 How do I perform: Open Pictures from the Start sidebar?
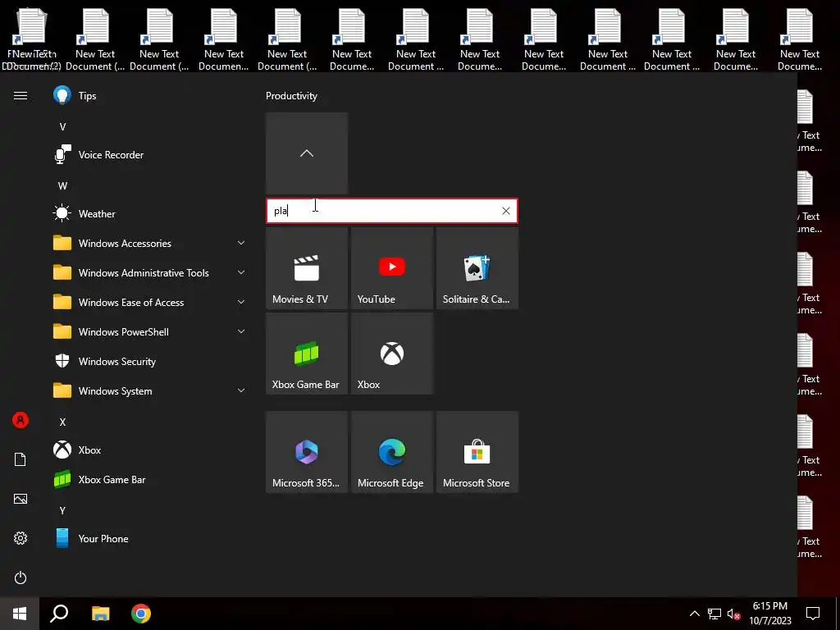21,500
